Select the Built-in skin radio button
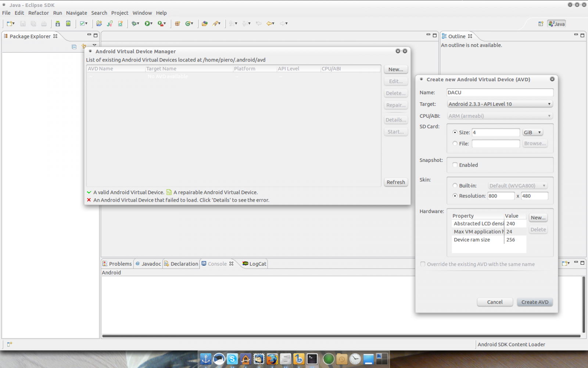The height and width of the screenshot is (368, 588). tap(455, 185)
